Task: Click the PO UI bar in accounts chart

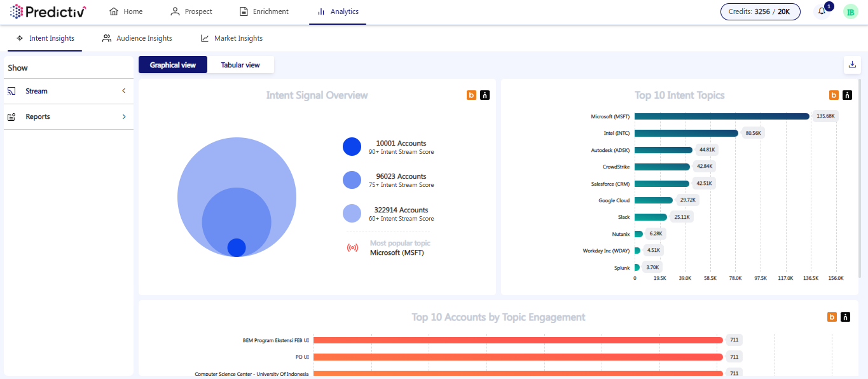Action: pyautogui.click(x=518, y=357)
